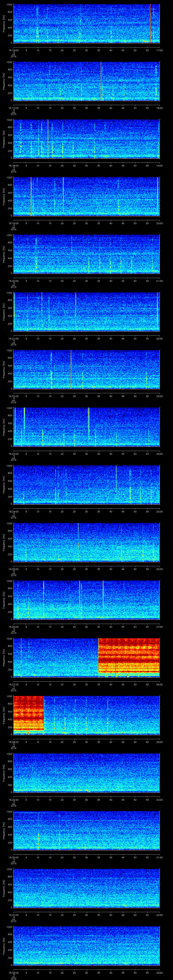This screenshot has width=173, height=980.
Task: Click the 16:21:00 start time label
Action: pyautogui.click(x=13, y=339)
